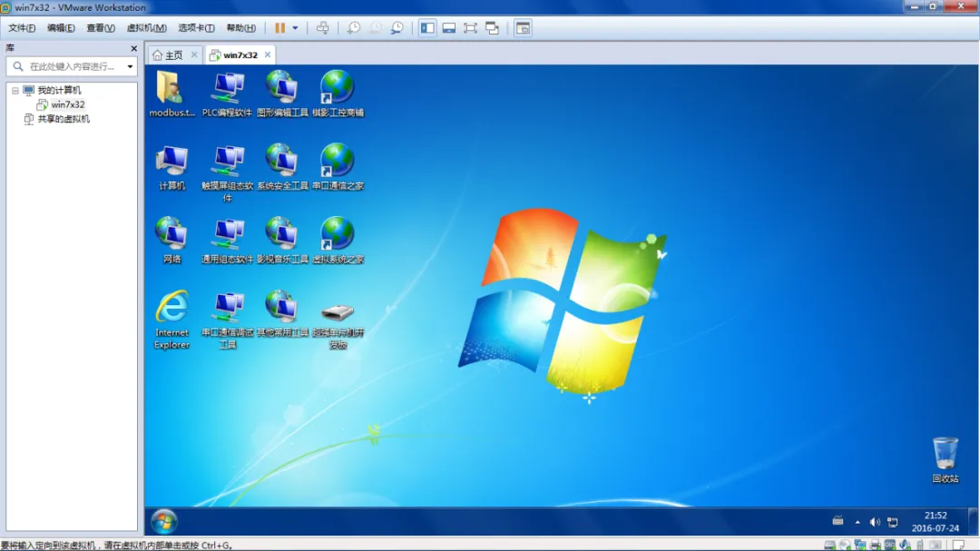
Task: Select the 网络 desktop icon
Action: click(x=171, y=241)
